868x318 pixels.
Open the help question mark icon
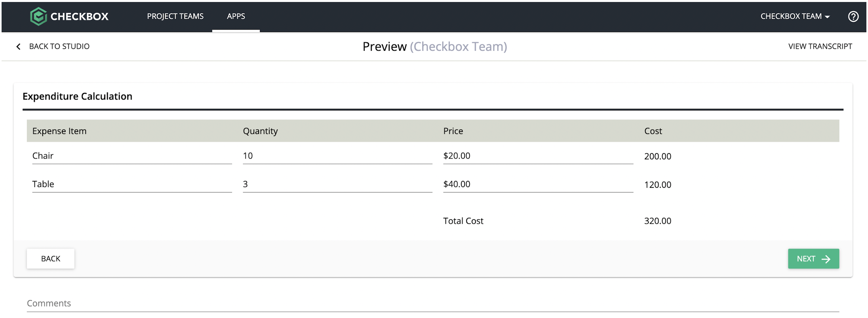(853, 16)
